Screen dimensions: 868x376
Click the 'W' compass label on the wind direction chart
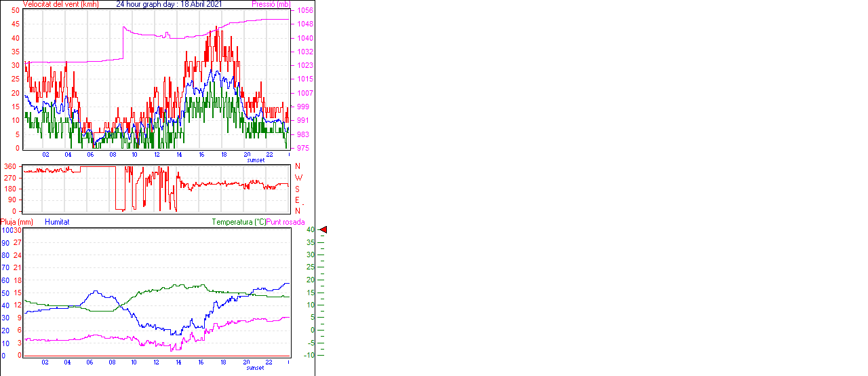[x=298, y=178]
